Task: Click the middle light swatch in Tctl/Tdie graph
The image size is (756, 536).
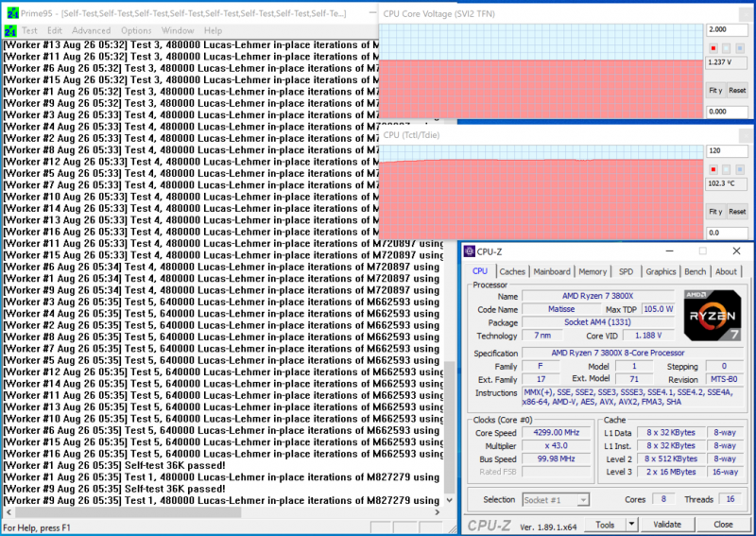Action: point(726,169)
